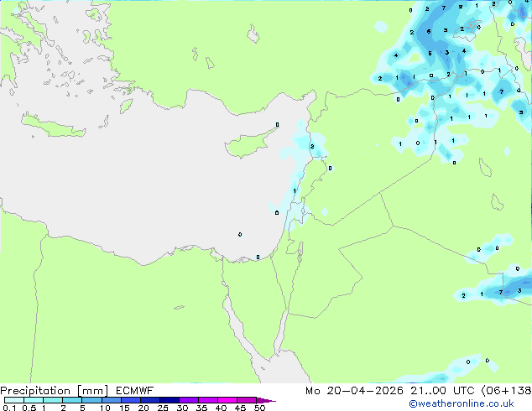Viewport: 532px width, 411px height.
Task: Pick the magenta legend swatch between 40 and 45
Action: tap(227, 400)
